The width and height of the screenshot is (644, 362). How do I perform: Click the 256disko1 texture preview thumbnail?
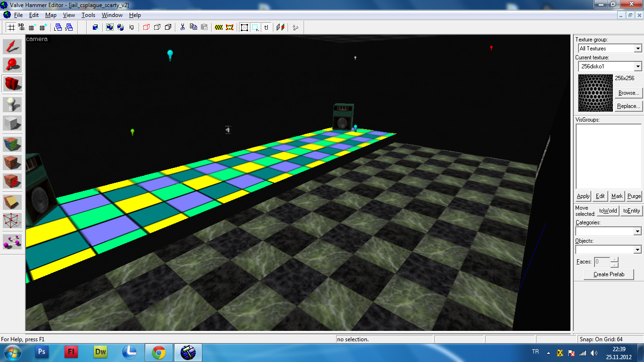[x=595, y=93]
